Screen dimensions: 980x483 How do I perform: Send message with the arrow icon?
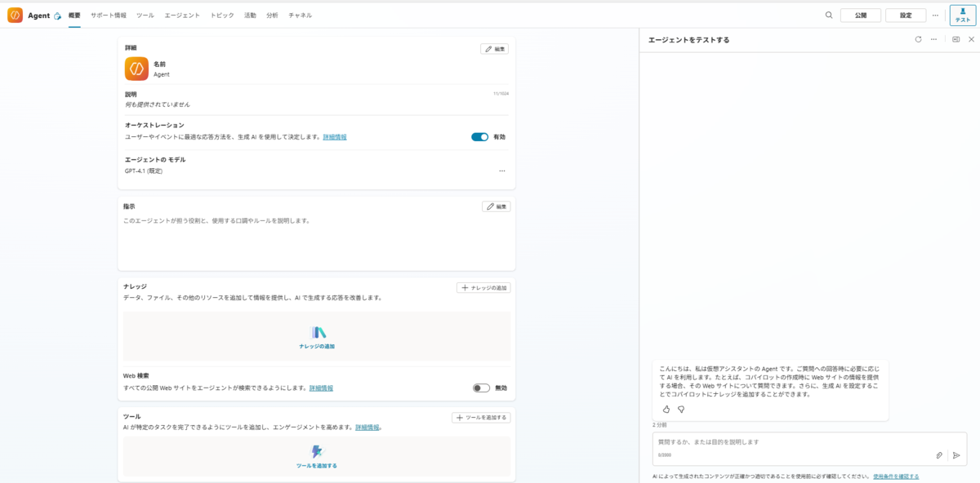pos(956,455)
